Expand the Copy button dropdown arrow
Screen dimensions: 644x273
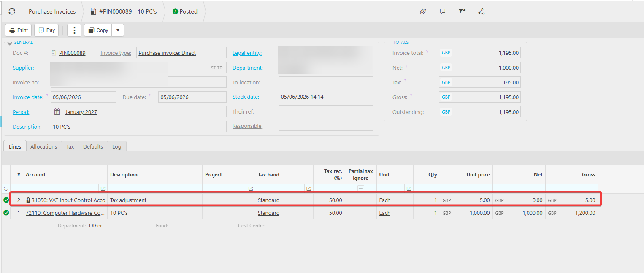click(x=118, y=30)
